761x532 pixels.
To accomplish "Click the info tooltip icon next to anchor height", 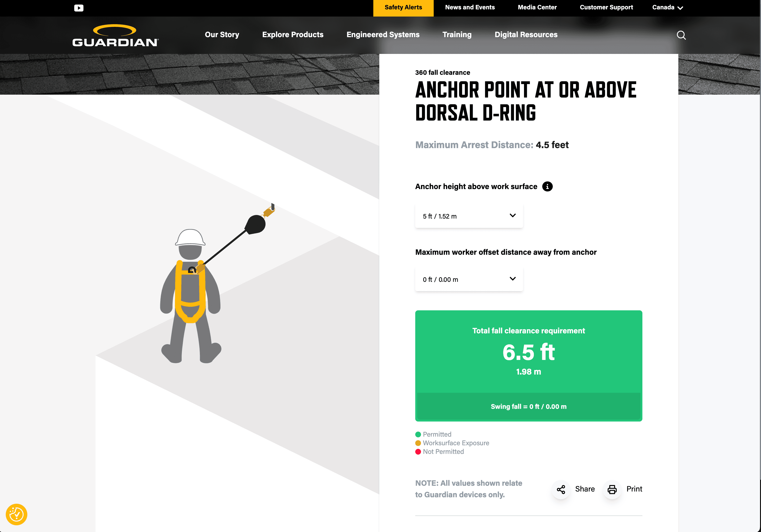I will (548, 186).
